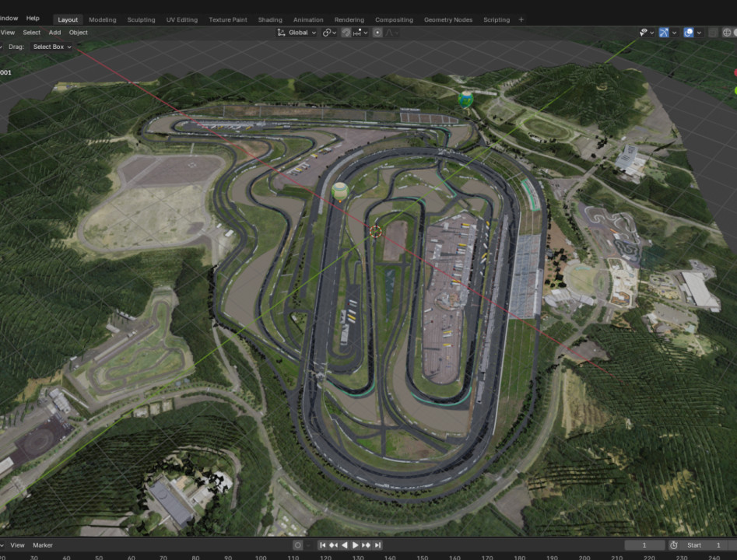Jump to the next keyframe
This screenshot has height=560, width=737.
(366, 545)
